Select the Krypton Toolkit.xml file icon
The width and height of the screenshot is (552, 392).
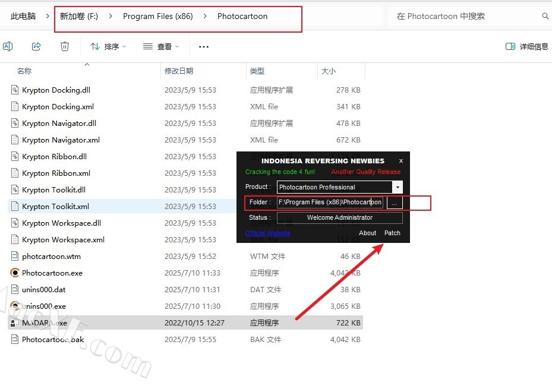15,207
